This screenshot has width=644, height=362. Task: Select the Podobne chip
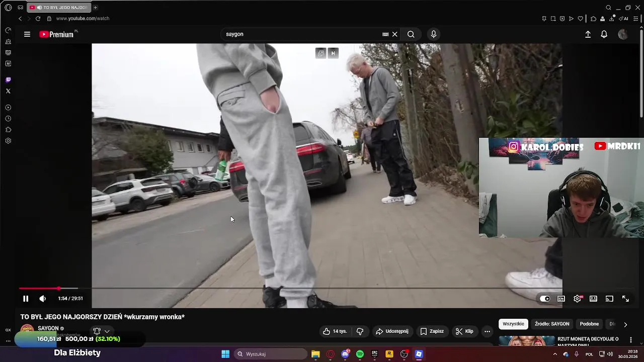(x=589, y=324)
